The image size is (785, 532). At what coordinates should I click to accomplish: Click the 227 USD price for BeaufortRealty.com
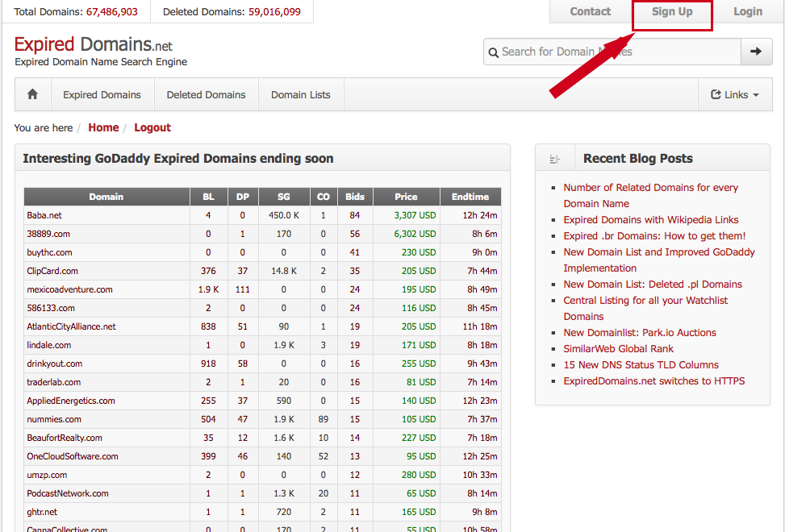point(419,438)
